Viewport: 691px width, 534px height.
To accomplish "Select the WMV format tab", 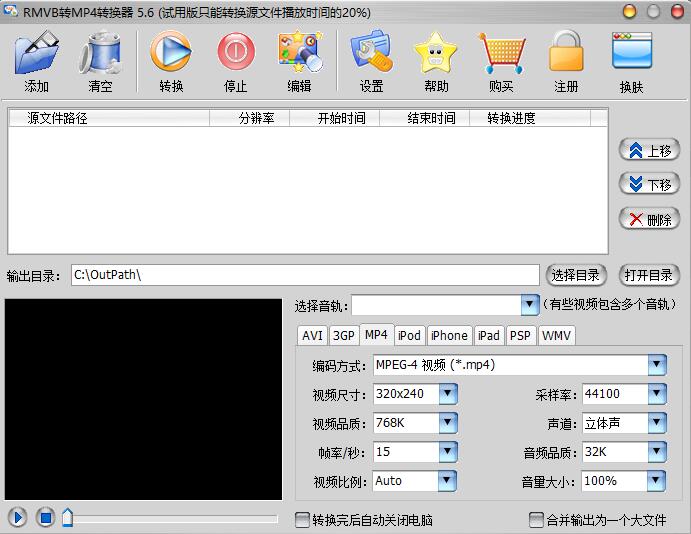I will pos(556,336).
